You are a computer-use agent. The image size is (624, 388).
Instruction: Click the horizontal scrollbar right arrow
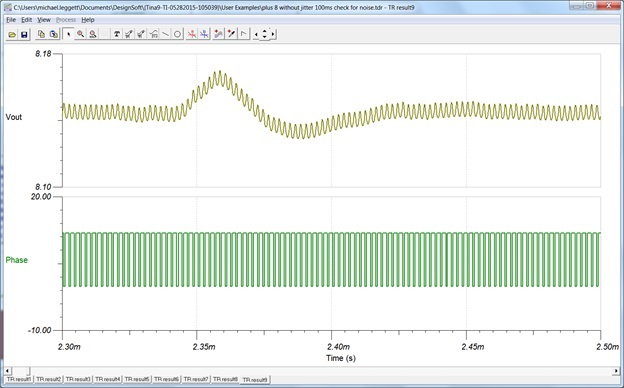point(616,371)
